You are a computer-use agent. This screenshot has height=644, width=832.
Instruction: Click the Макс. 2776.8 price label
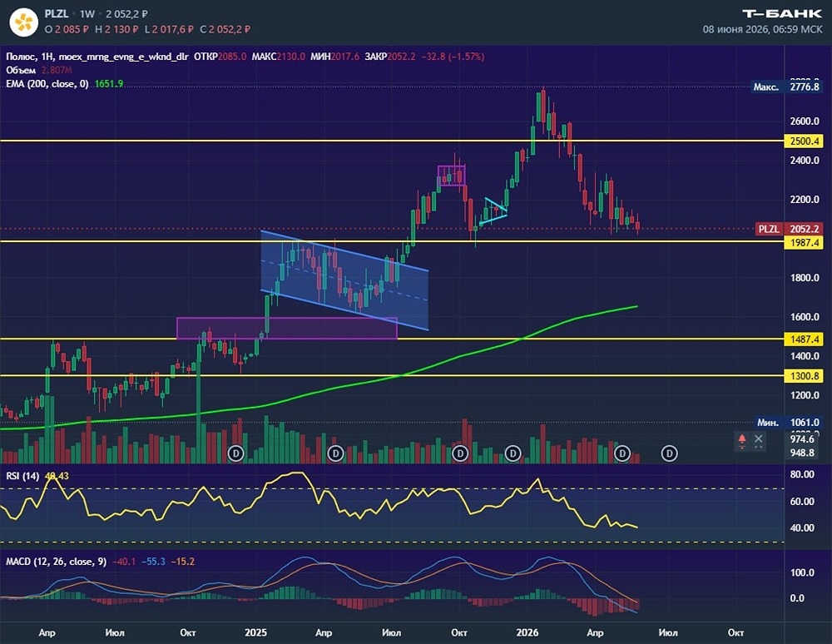[x=786, y=87]
